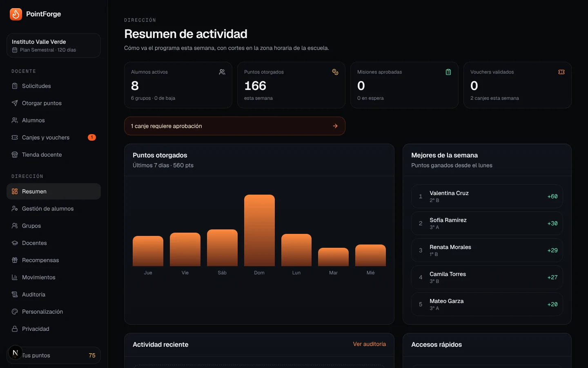Click the PointForge flame logo icon
This screenshot has height=368, width=588.
coord(16,14)
